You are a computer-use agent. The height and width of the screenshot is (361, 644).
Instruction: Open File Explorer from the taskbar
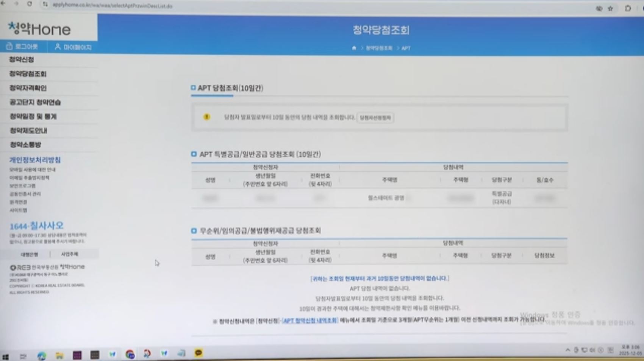pos(59,355)
